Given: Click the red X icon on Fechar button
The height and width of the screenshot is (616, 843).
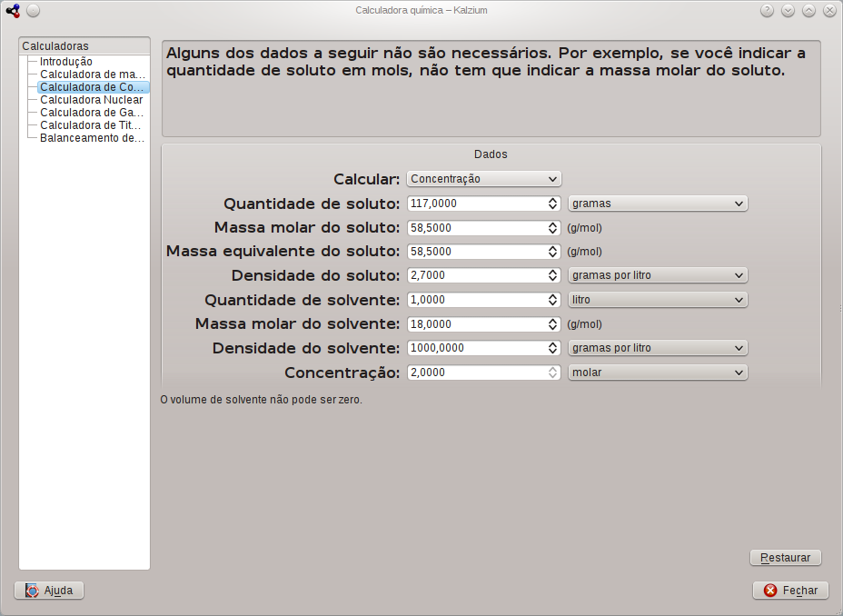Looking at the screenshot, I should point(771,591).
